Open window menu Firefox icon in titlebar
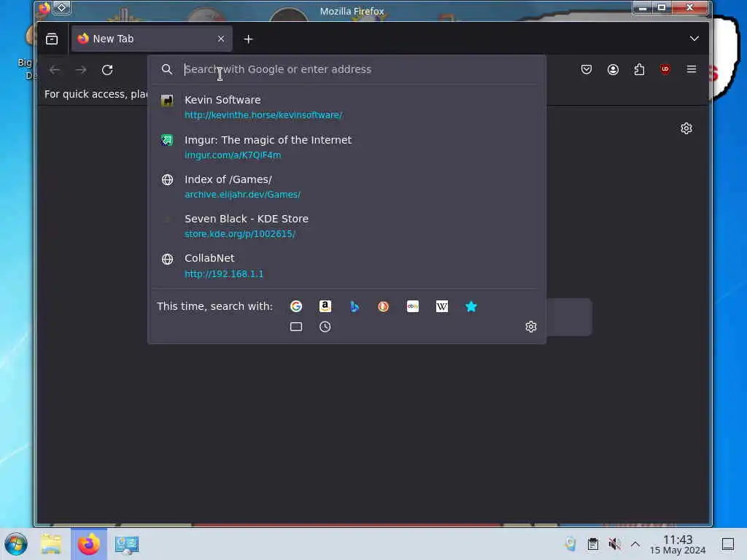The image size is (747, 560). (x=44, y=8)
